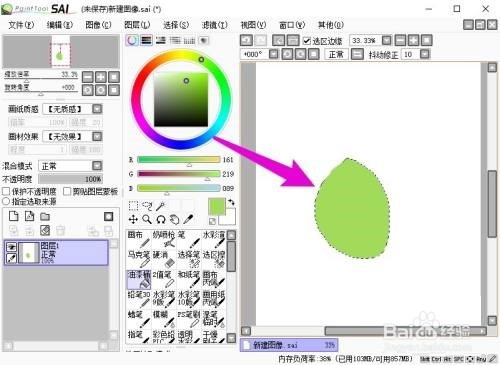Viewport: 500px width, 365px height.
Task: Select the magic wand tool
Action: tap(161, 206)
